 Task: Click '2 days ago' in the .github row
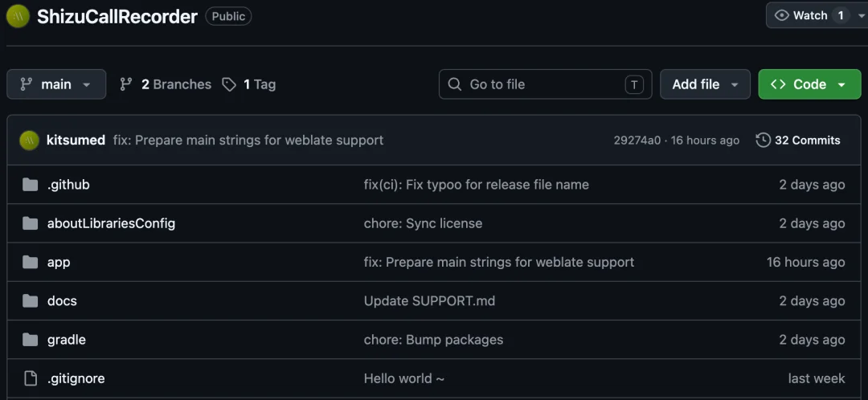click(812, 185)
